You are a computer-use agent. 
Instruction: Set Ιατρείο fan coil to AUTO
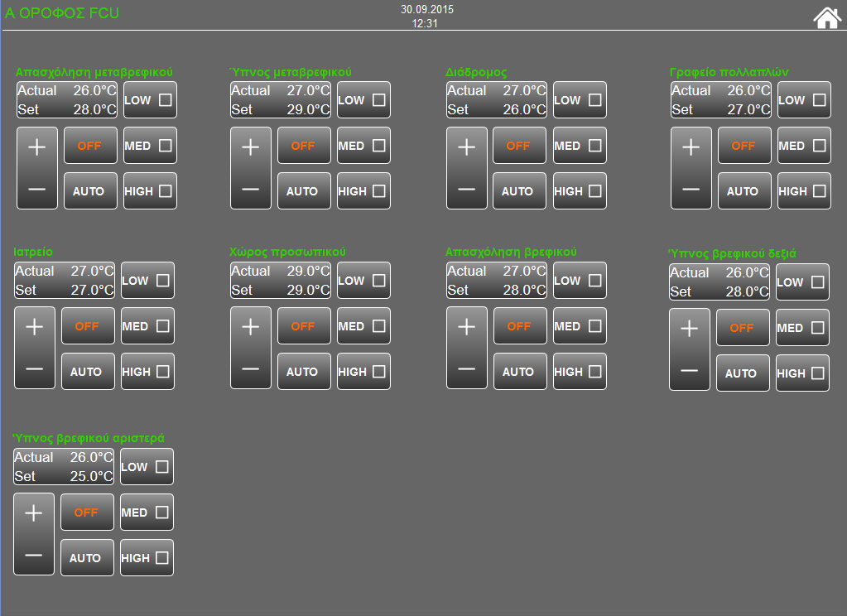tap(87, 372)
